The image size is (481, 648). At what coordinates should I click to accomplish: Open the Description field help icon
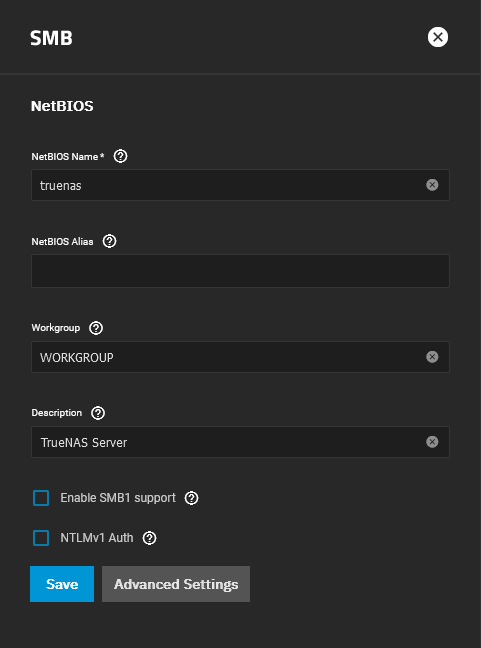point(98,413)
